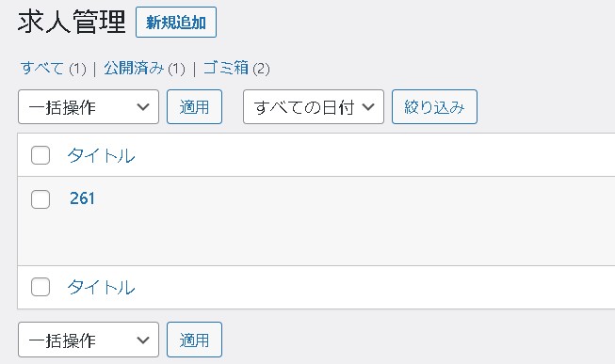
Task: Tick the select-all checkbox in table footer
Action: (40, 287)
